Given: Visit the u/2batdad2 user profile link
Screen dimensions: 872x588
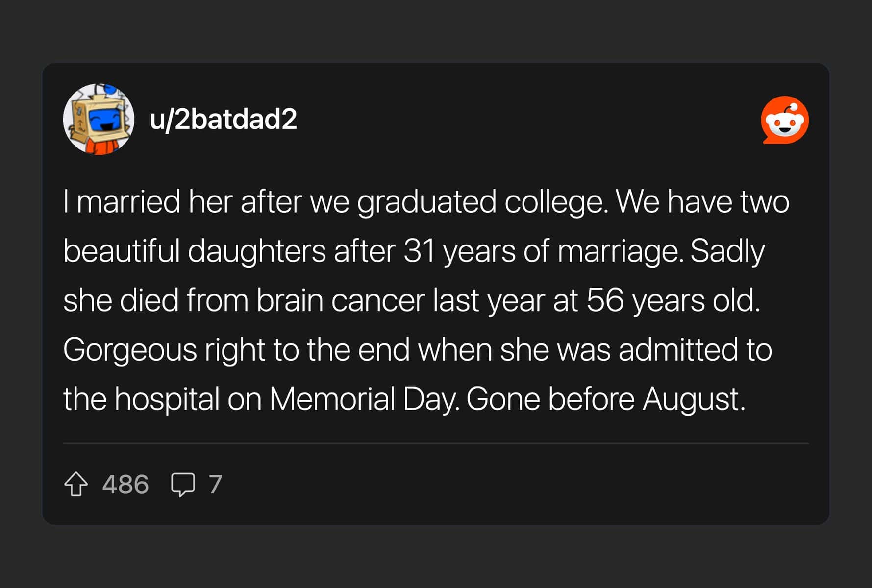Looking at the screenshot, I should click(224, 119).
